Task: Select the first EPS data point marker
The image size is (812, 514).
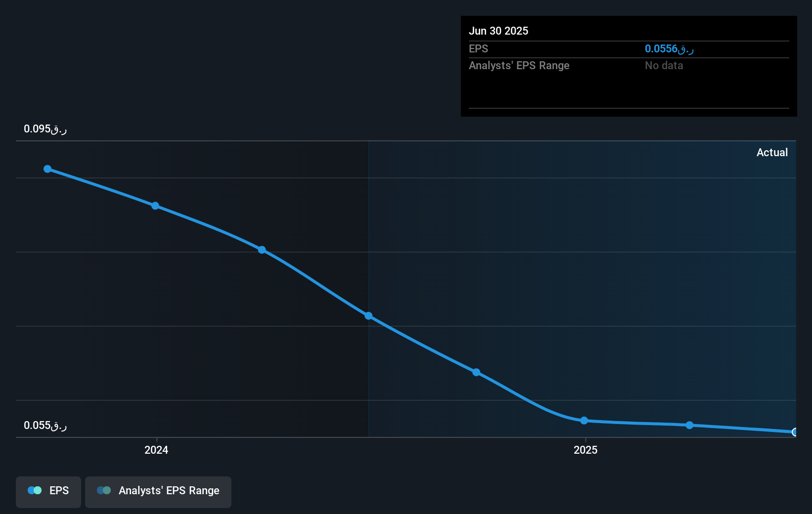Action: tap(47, 169)
